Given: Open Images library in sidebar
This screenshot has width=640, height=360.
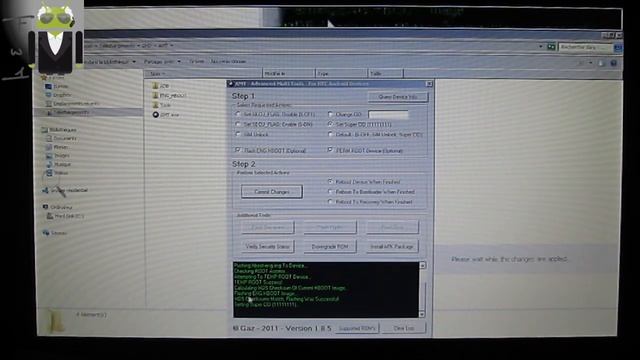Looking at the screenshot, I should [58, 156].
